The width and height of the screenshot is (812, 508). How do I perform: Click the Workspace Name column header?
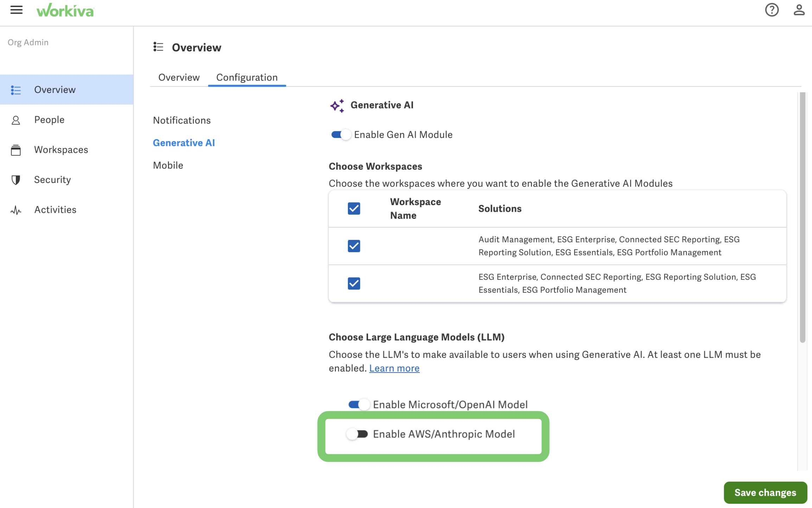(415, 209)
